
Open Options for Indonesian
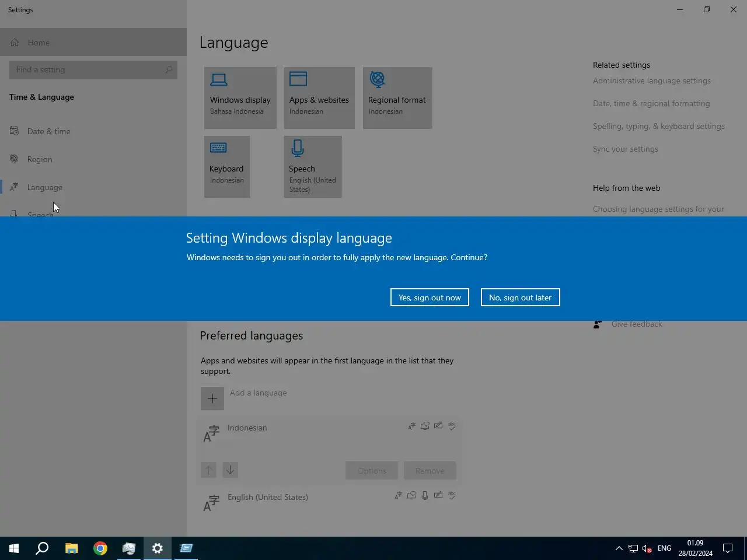372,471
